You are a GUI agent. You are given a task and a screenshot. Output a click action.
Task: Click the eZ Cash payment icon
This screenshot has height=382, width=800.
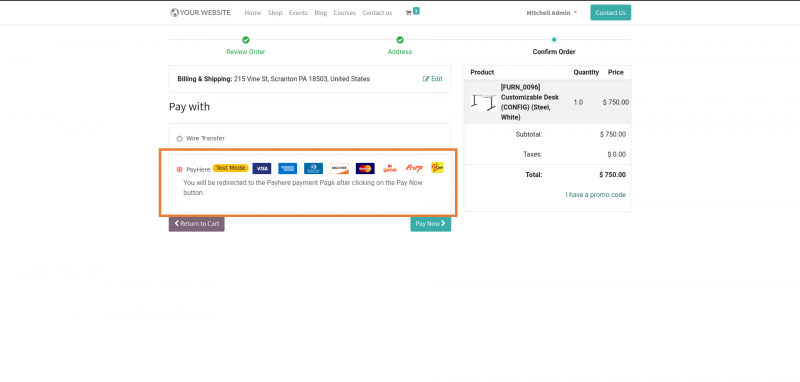437,167
